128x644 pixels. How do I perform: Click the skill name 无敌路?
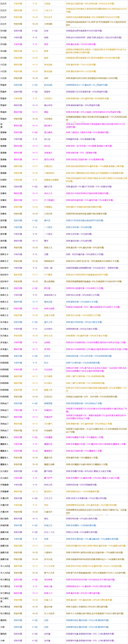click(x=47, y=4)
